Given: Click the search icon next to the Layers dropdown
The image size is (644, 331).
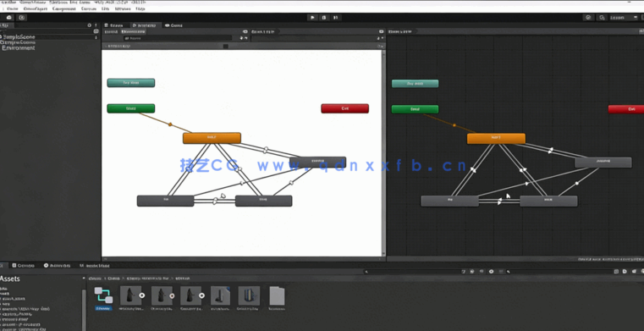Looking at the screenshot, I should pyautogui.click(x=602, y=18).
